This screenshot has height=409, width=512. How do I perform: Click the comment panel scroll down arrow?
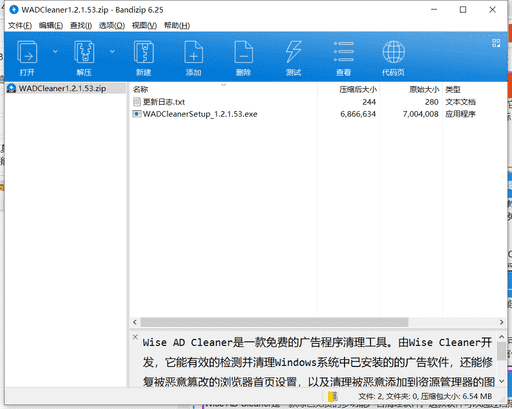coord(501,381)
